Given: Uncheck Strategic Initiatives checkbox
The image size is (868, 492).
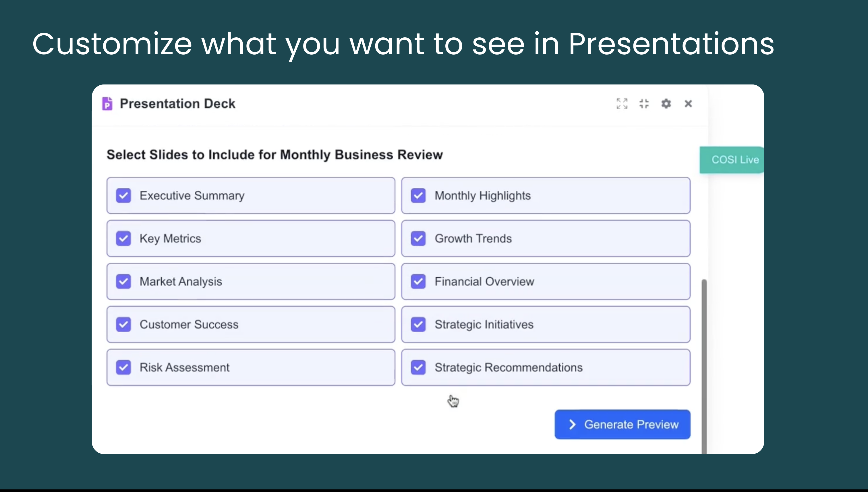Looking at the screenshot, I should click(418, 324).
